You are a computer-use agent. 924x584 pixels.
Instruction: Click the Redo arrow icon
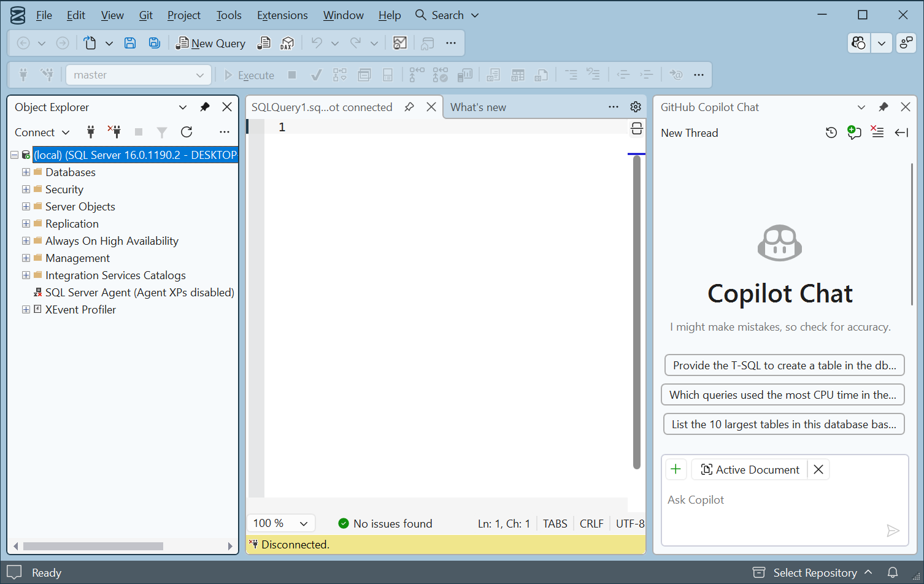pos(356,43)
